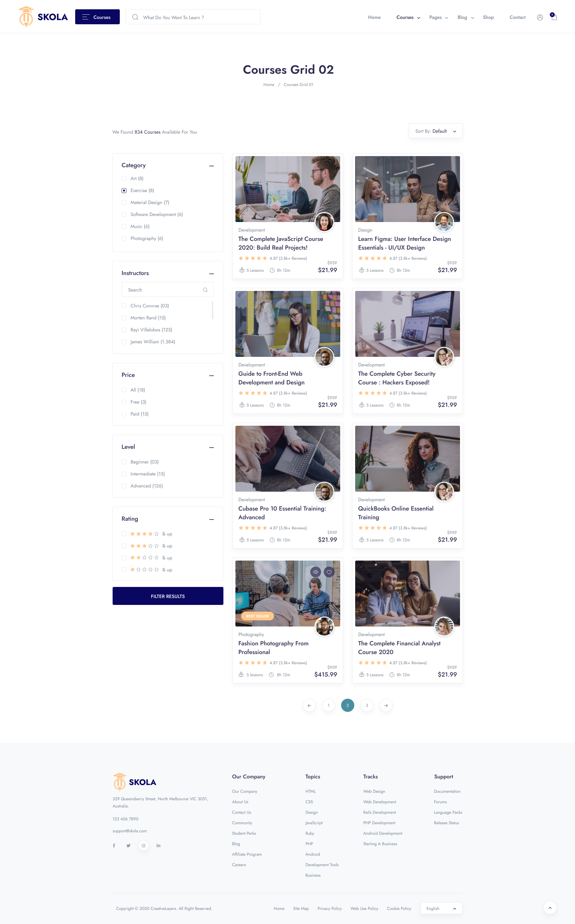This screenshot has height=924, width=575.
Task: Enable the Beginner level checkbox
Action: tap(124, 462)
